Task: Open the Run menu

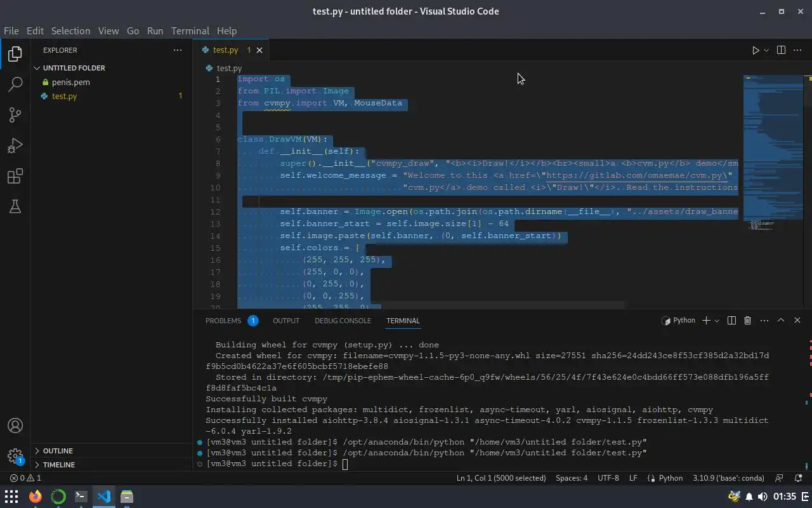Action: pos(155,30)
